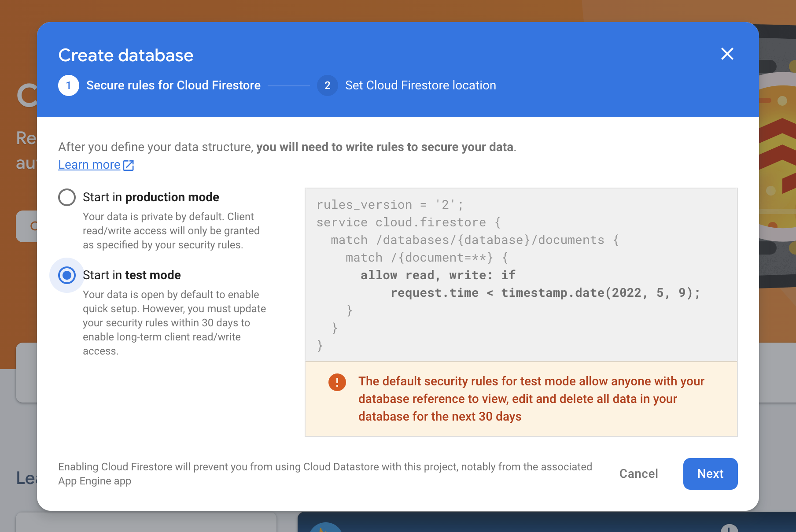Click step 1 circle in wizard header
The width and height of the screenshot is (796, 532).
[x=69, y=85]
